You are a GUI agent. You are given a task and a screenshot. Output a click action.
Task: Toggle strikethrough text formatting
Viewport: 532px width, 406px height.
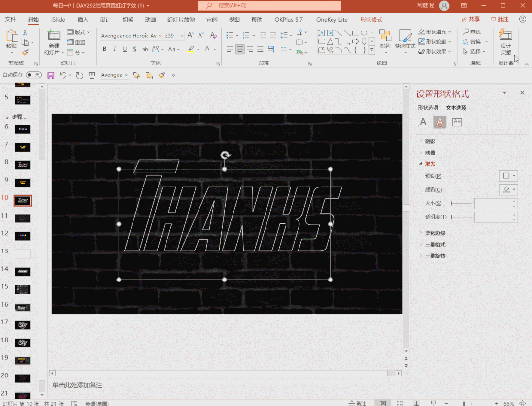point(145,49)
